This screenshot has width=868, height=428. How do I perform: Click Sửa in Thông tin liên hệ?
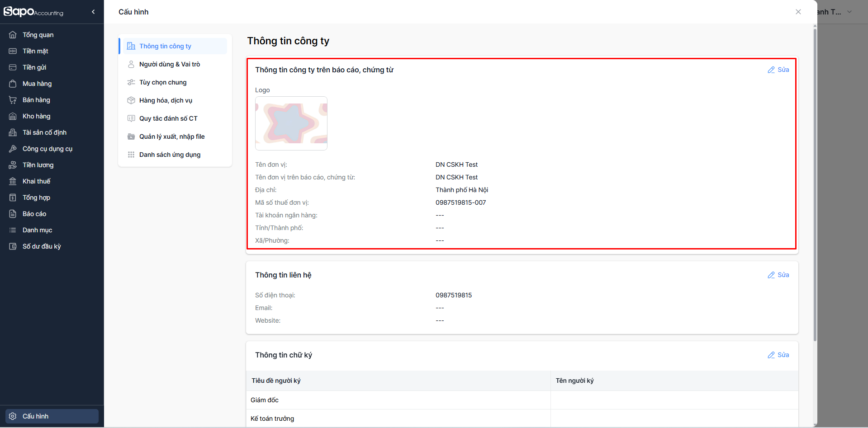(x=778, y=275)
